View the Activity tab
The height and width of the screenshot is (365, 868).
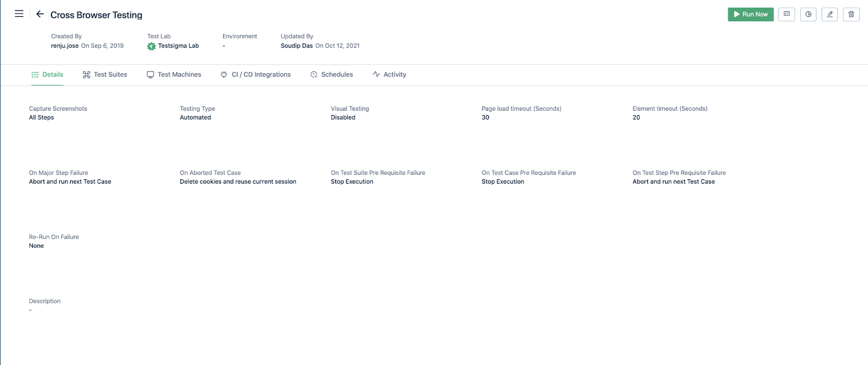(x=390, y=74)
